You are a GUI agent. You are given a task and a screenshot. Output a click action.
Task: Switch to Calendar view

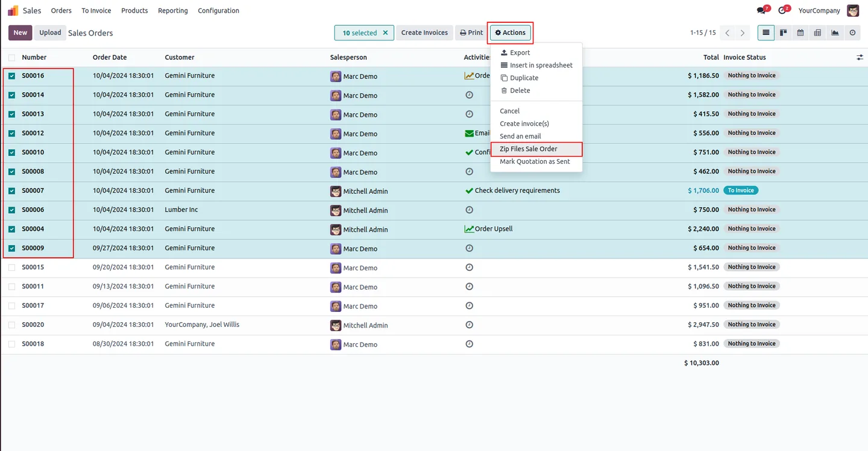800,33
